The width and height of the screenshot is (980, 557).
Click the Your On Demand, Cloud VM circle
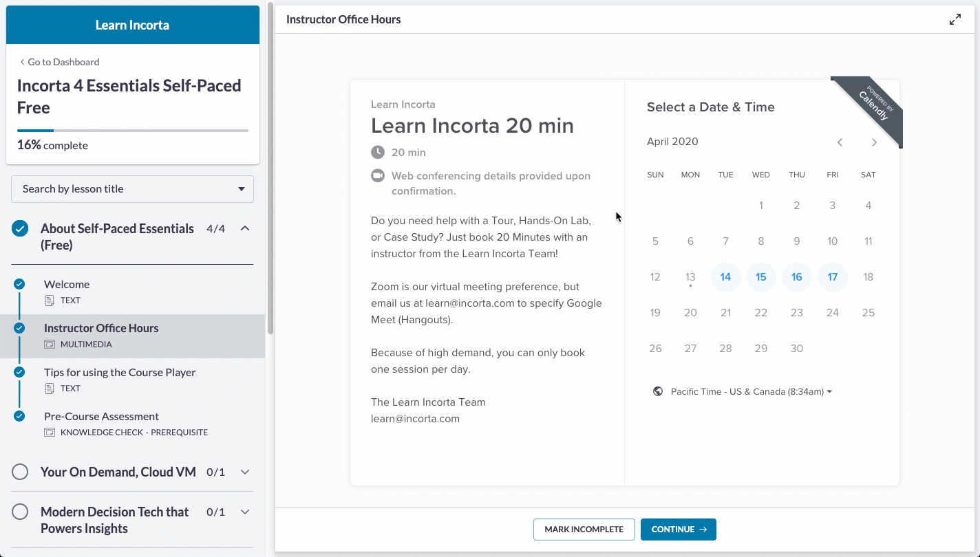click(x=20, y=472)
